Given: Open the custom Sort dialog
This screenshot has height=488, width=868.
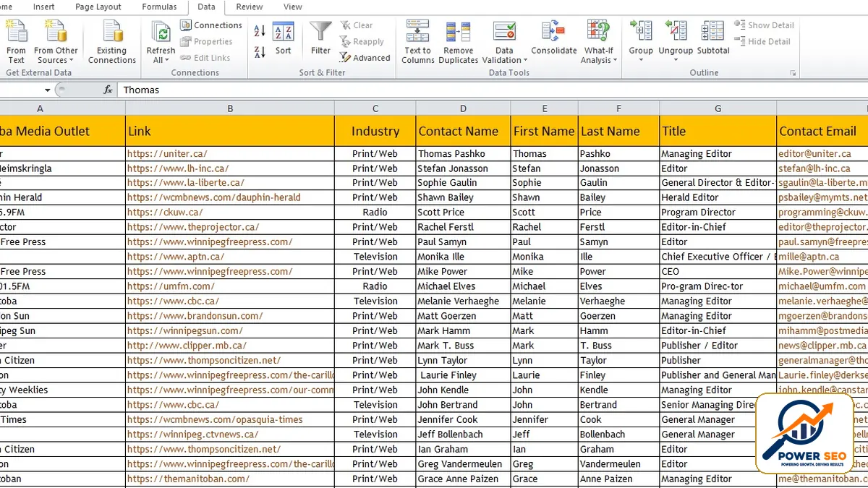Looking at the screenshot, I should (283, 39).
